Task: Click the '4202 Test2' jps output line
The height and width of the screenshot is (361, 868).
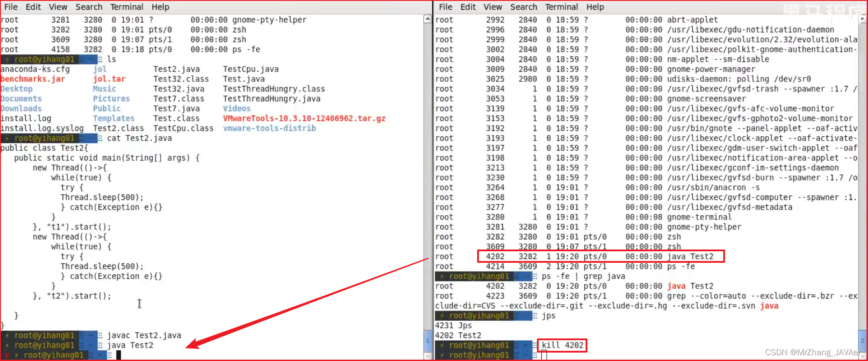Action: coord(458,335)
